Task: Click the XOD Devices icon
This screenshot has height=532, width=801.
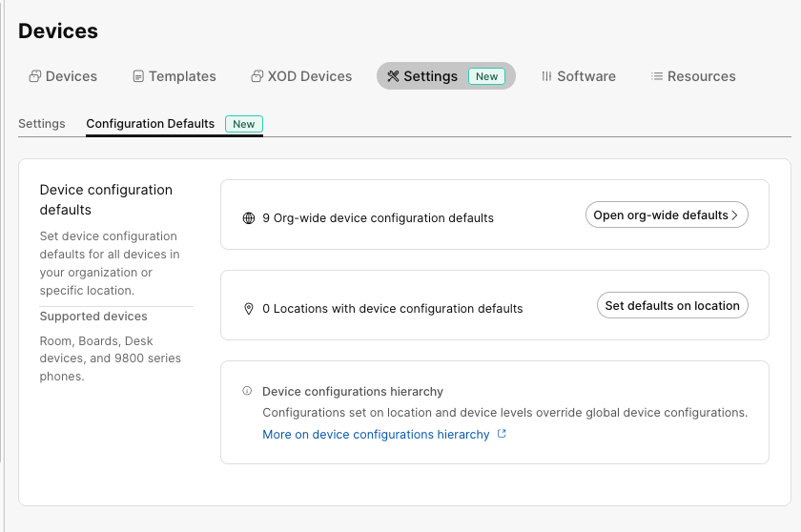Action: 257,76
